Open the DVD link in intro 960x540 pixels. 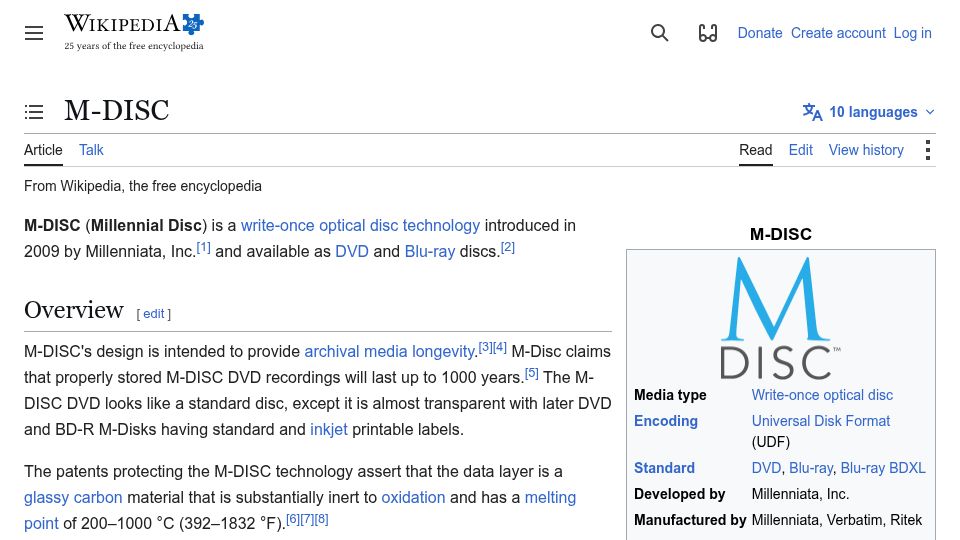point(351,252)
